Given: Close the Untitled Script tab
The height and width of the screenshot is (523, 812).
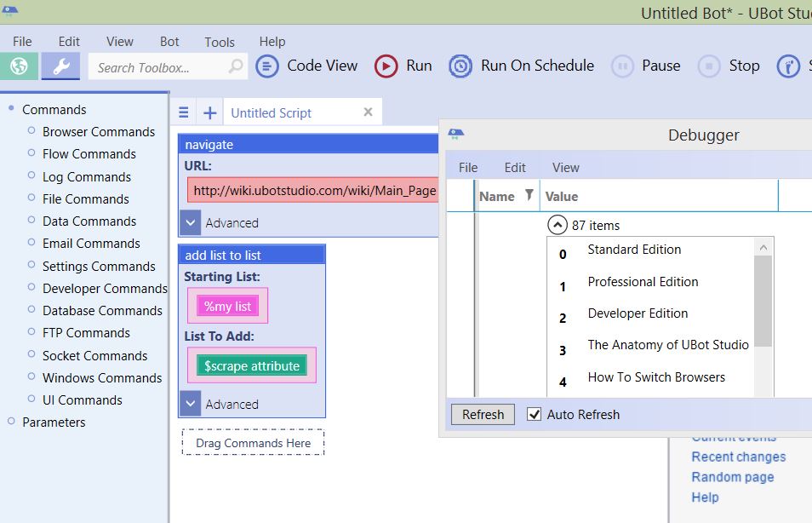Looking at the screenshot, I should (x=369, y=112).
